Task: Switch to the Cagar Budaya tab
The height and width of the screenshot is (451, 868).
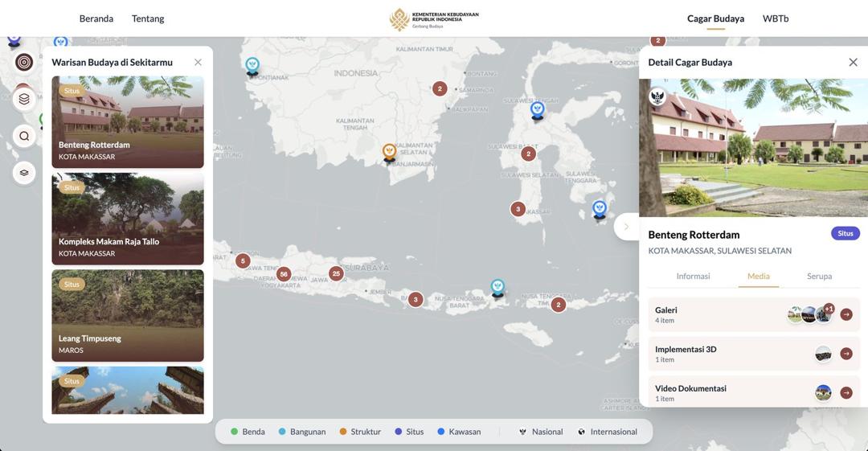Action: [x=715, y=18]
